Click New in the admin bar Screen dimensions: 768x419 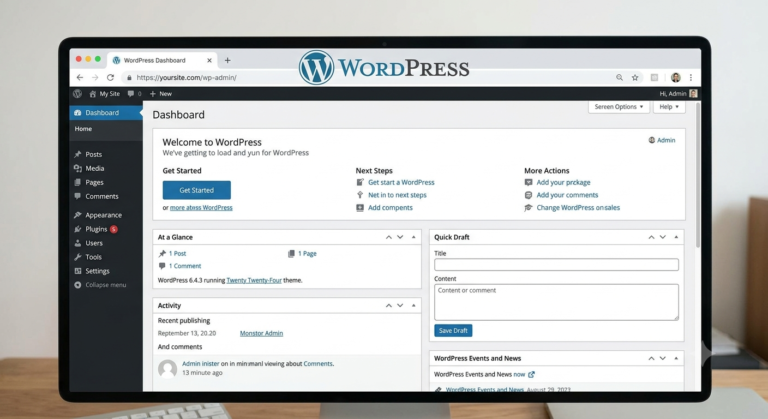[x=161, y=94]
